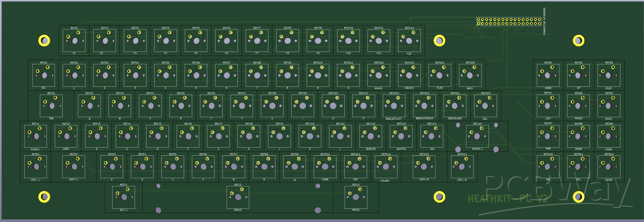644x222 pixels.
Task: Select the ENTER-L key switch footprint
Action: (x=477, y=136)
